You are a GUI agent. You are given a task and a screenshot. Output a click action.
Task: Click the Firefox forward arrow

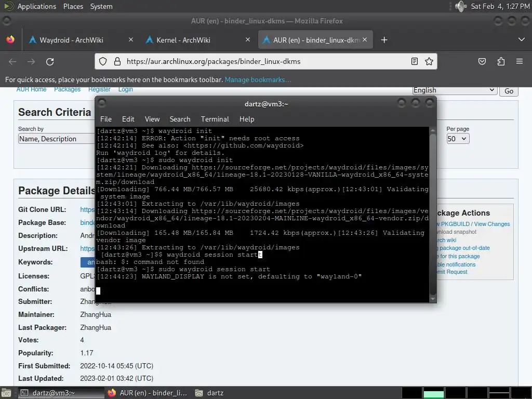[31, 61]
